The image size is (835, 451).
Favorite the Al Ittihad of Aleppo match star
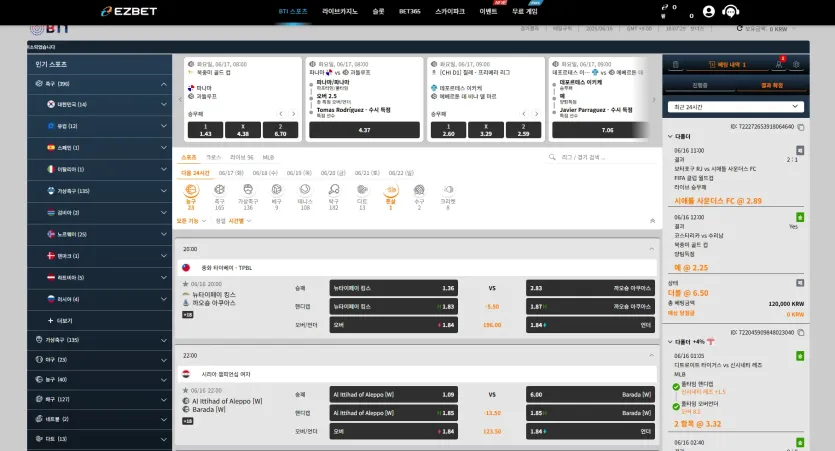185,390
